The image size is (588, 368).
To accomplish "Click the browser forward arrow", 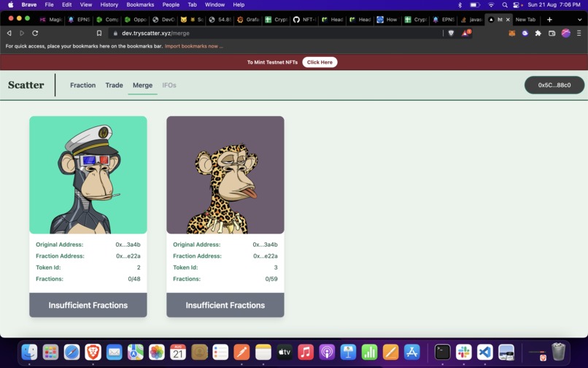I will pos(22,33).
